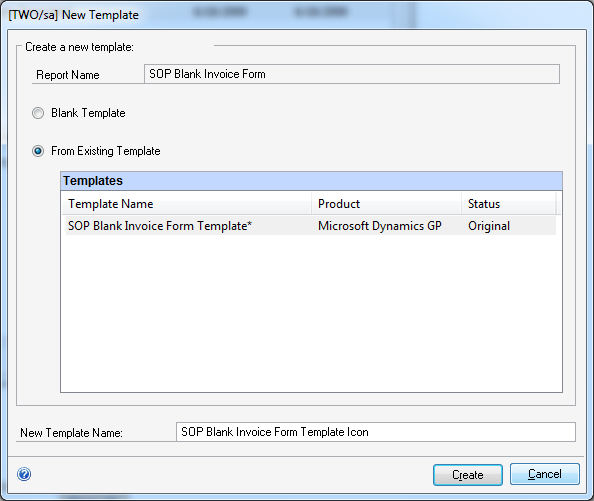Viewport: 594px width, 501px height.
Task: Click the Create button
Action: [468, 474]
